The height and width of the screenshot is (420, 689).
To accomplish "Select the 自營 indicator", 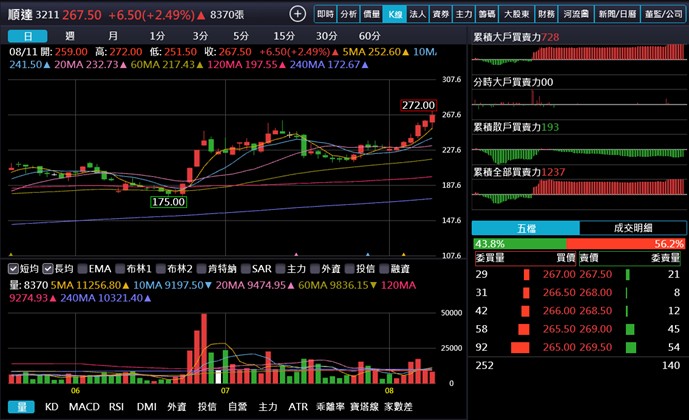I will click(238, 407).
